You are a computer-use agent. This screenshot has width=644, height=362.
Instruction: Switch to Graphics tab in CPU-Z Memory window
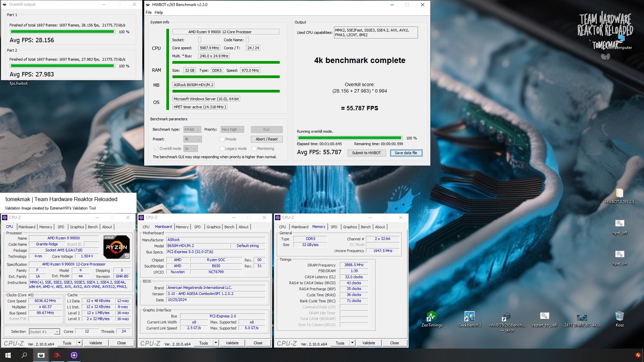coord(350,227)
